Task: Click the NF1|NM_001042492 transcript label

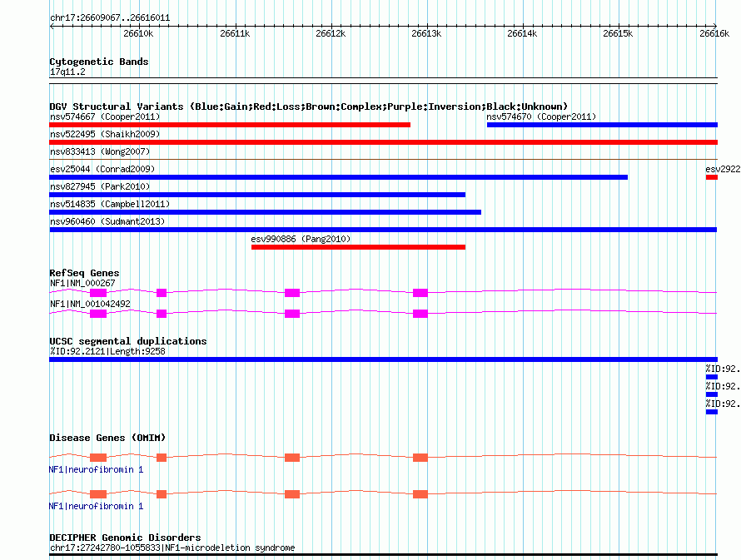Action: [90, 304]
